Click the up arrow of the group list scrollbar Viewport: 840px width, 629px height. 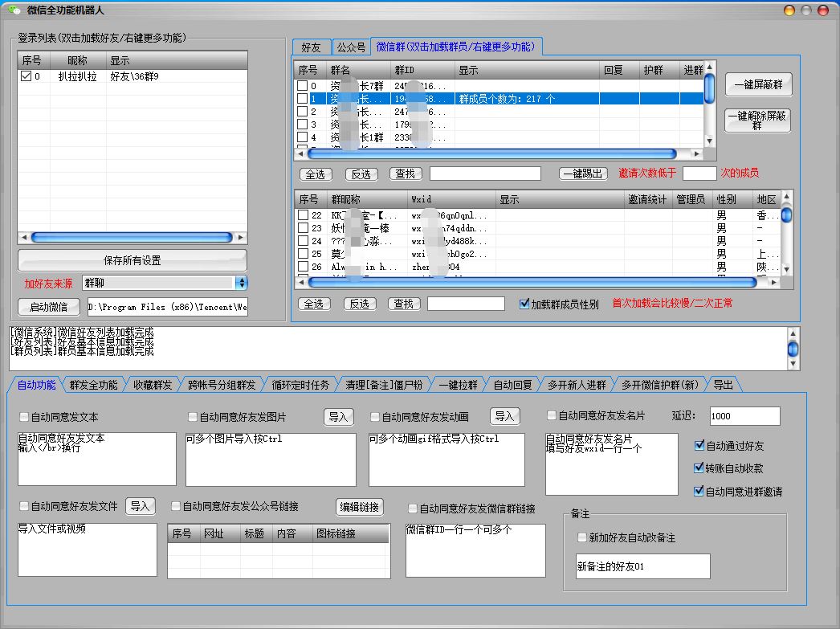click(709, 68)
